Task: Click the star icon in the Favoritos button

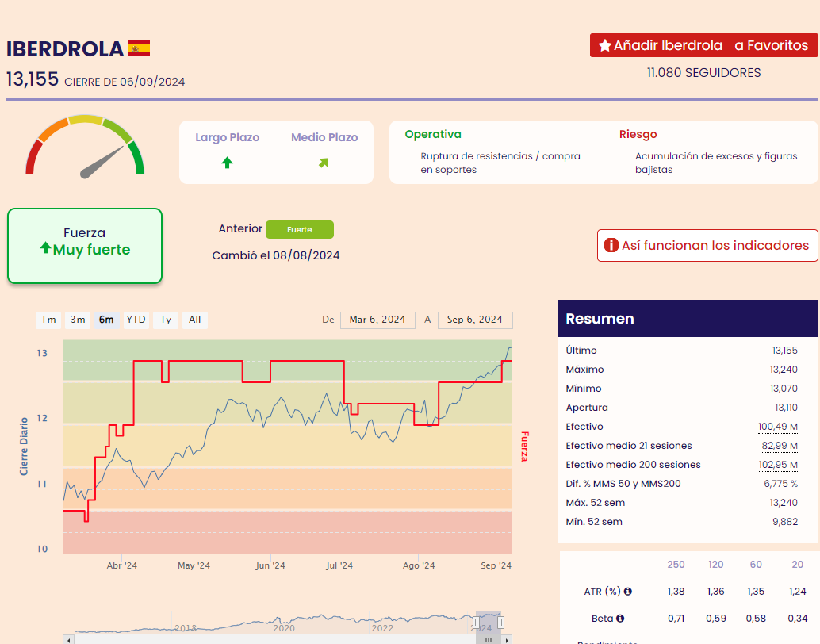Action: [604, 45]
